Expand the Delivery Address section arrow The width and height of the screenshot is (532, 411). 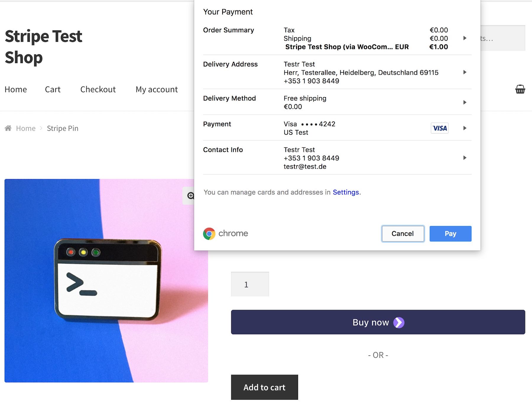(465, 72)
